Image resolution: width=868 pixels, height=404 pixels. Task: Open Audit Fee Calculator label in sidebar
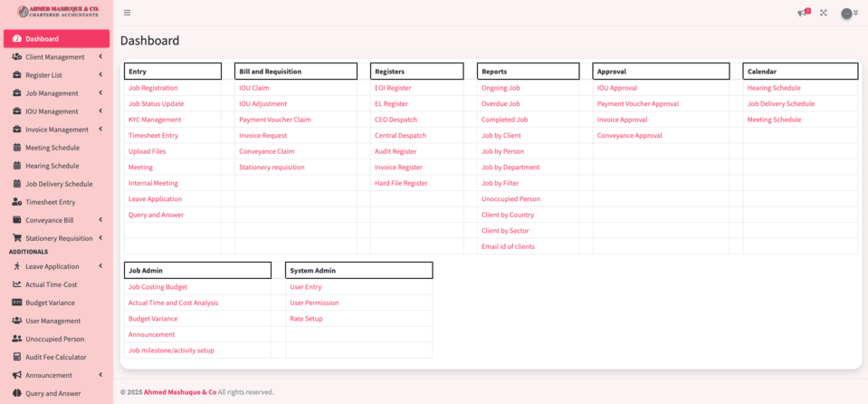pos(56,357)
